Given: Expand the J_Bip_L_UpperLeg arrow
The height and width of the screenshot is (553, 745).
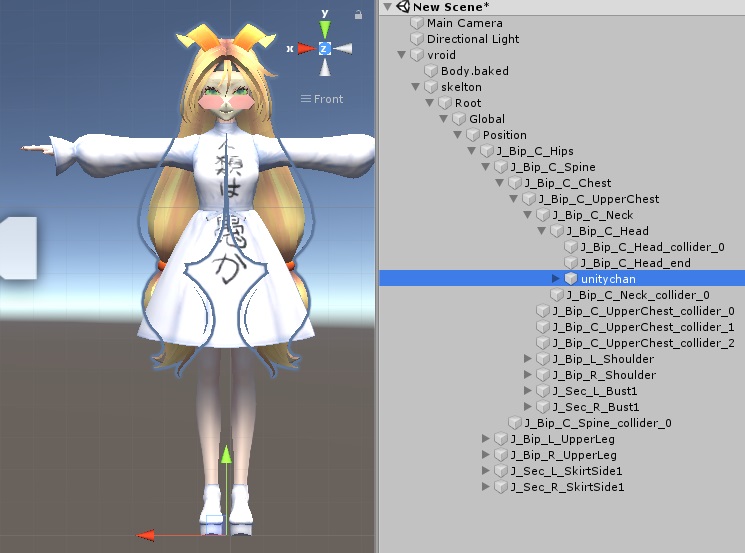Looking at the screenshot, I should click(x=486, y=439).
